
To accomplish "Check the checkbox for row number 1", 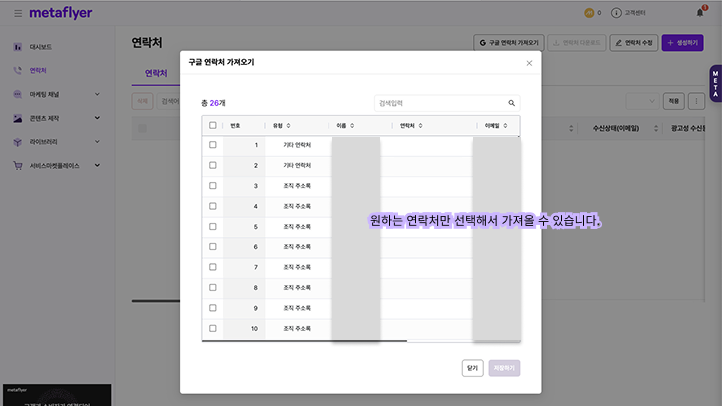I will (x=212, y=146).
